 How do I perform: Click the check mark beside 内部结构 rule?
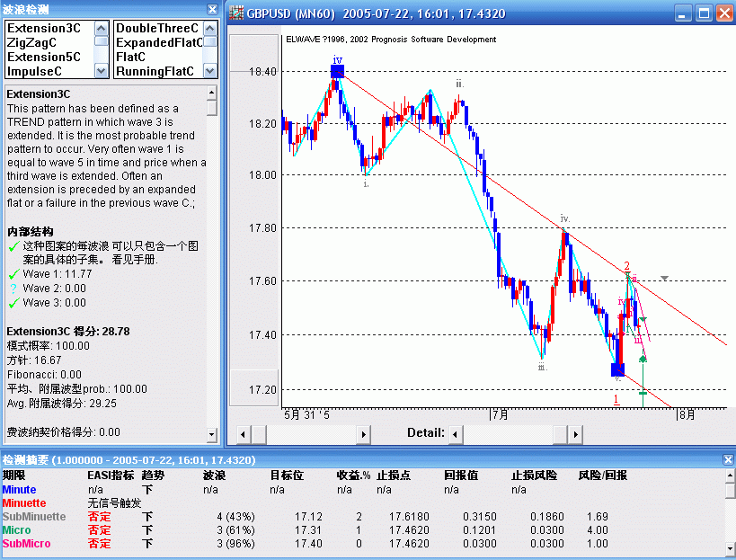13,246
